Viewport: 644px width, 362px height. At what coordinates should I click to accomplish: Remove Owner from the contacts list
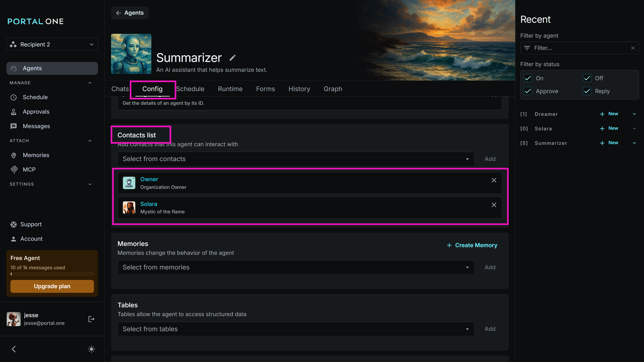click(x=494, y=180)
